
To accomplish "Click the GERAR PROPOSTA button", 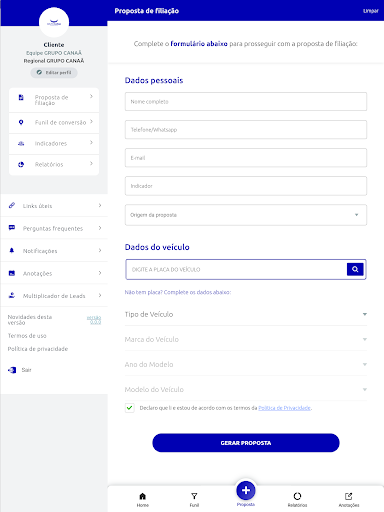I will pyautogui.click(x=246, y=443).
